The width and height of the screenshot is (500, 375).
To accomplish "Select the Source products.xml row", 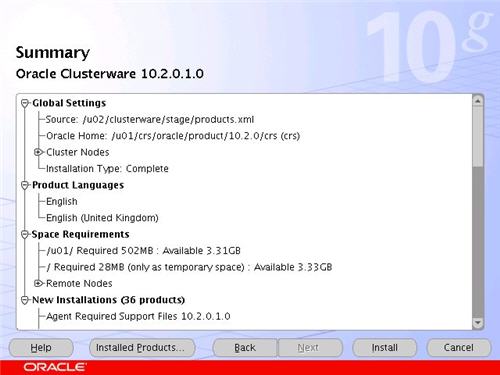I will coord(150,119).
